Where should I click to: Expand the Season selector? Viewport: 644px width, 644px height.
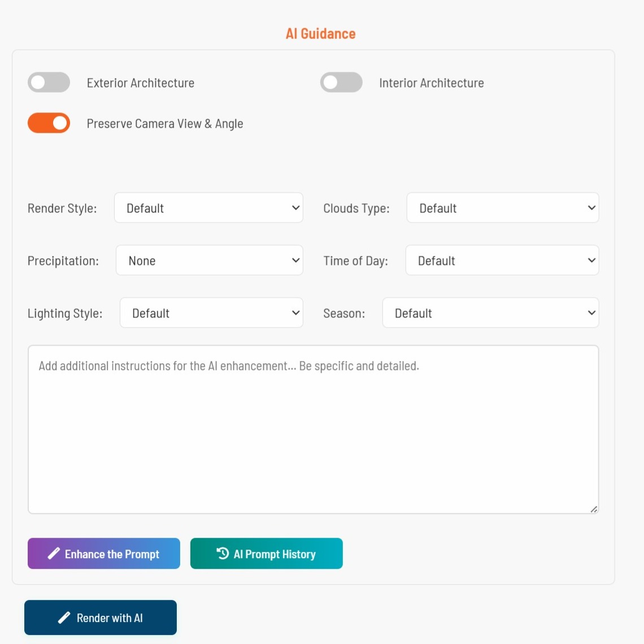click(490, 312)
